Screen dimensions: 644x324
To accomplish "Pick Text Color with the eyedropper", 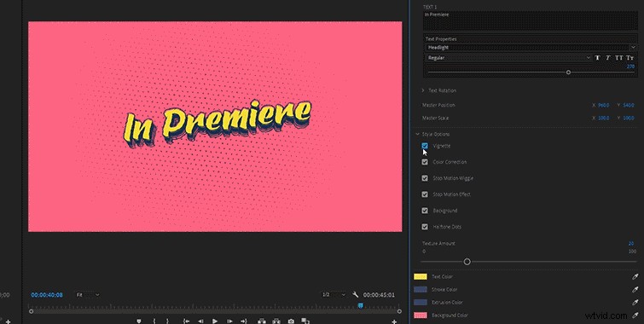I will point(635,277).
